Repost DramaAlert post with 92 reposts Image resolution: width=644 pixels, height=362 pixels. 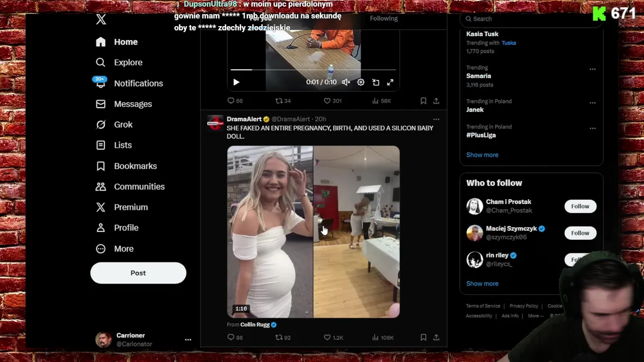[283, 337]
